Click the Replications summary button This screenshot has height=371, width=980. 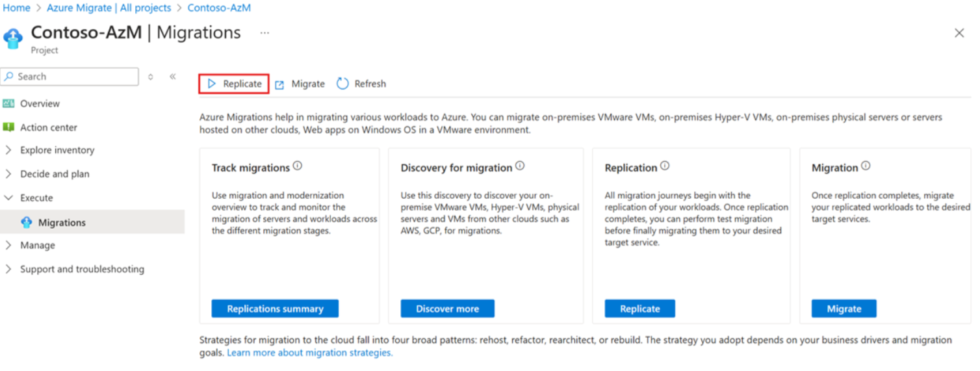tap(275, 309)
